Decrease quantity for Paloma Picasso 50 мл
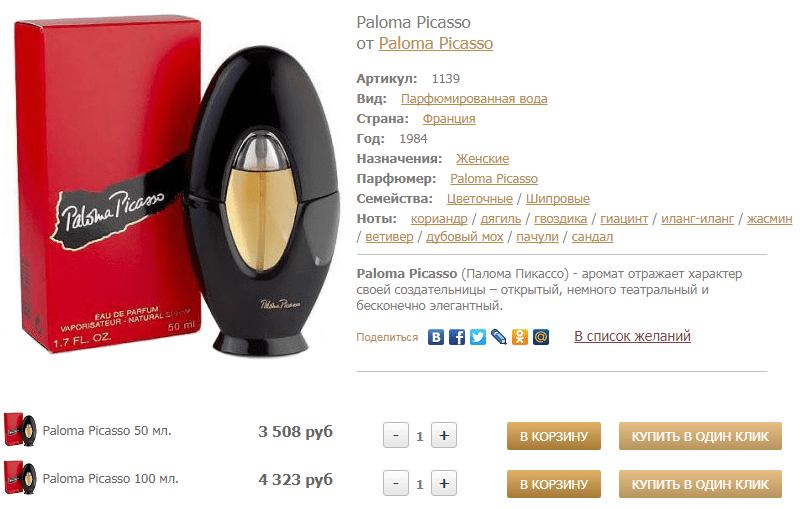801x509 pixels. 396,435
